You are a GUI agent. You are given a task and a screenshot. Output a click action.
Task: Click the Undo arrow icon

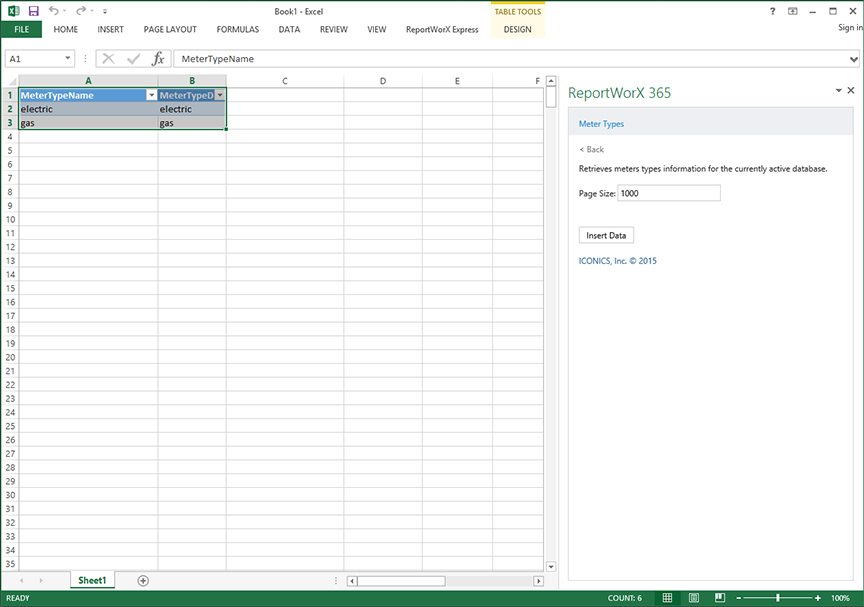(x=53, y=11)
